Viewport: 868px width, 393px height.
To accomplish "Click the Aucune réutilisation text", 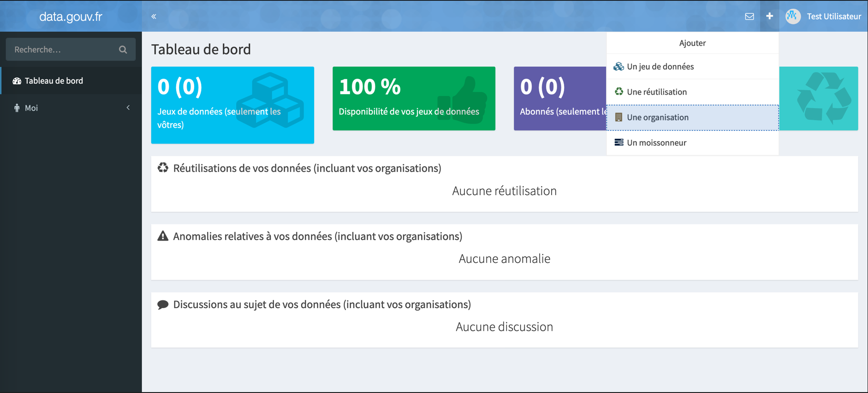I will (504, 191).
